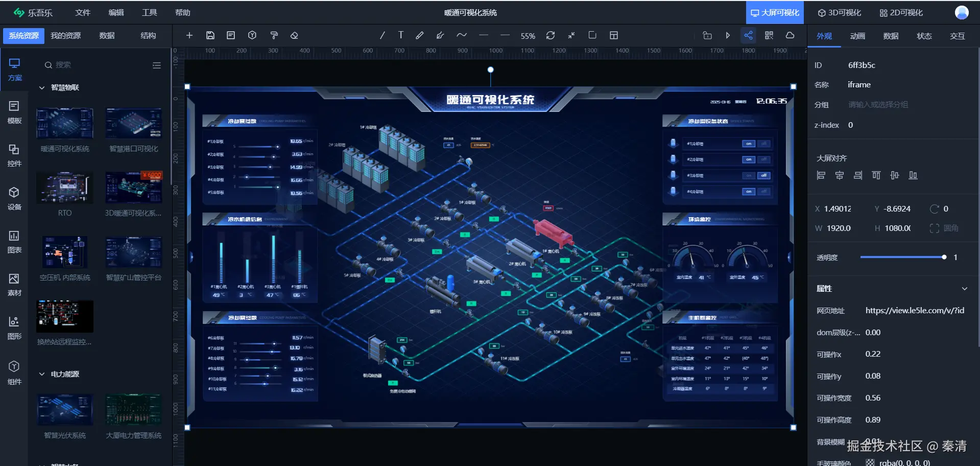The width and height of the screenshot is (980, 466).
Task: Collapse the 电力能源 resource group
Action: point(42,374)
